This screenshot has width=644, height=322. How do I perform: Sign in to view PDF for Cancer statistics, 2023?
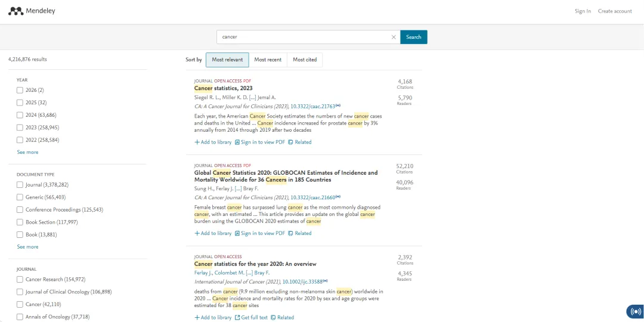click(x=259, y=142)
